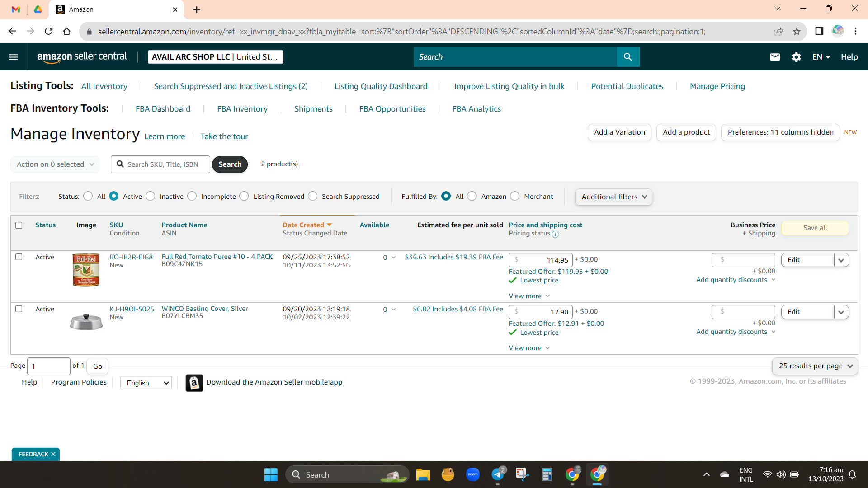Screen dimensions: 868x488
Task: Open the Amazon Seller mobile app icon
Action: [x=194, y=383]
